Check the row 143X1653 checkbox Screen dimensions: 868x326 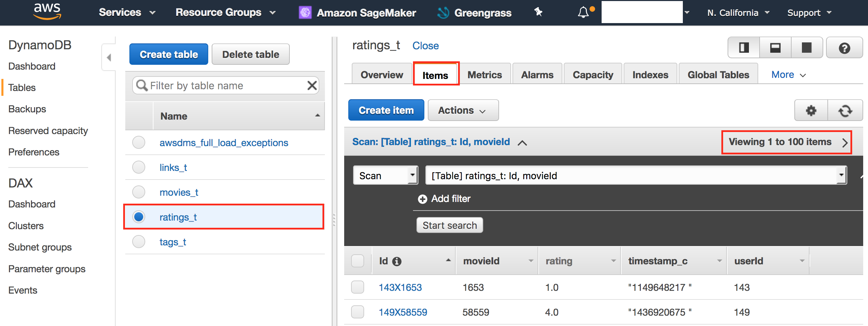pos(358,287)
